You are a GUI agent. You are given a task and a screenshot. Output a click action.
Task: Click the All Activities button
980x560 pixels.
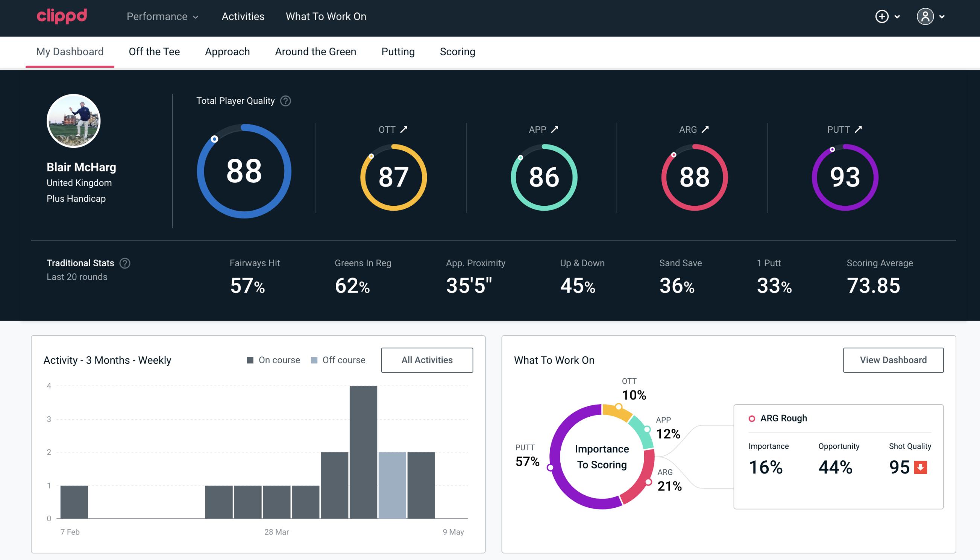click(x=427, y=360)
